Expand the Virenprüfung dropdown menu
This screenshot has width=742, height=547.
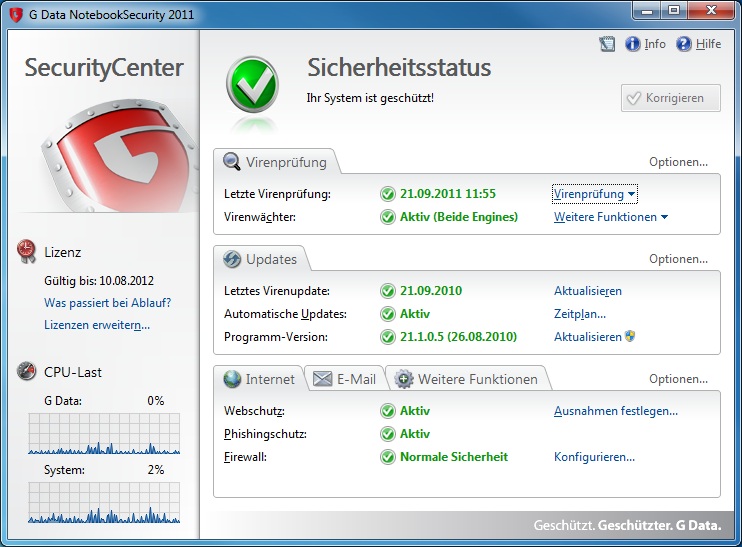(595, 194)
